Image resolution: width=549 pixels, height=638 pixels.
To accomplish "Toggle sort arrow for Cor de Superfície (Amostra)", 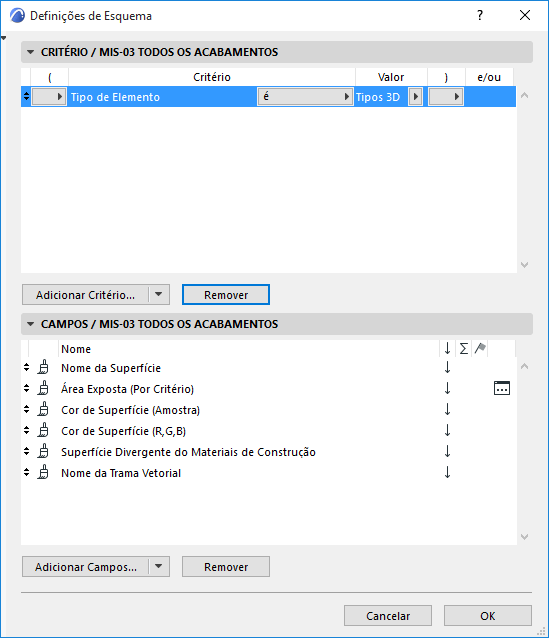I will pos(447,409).
